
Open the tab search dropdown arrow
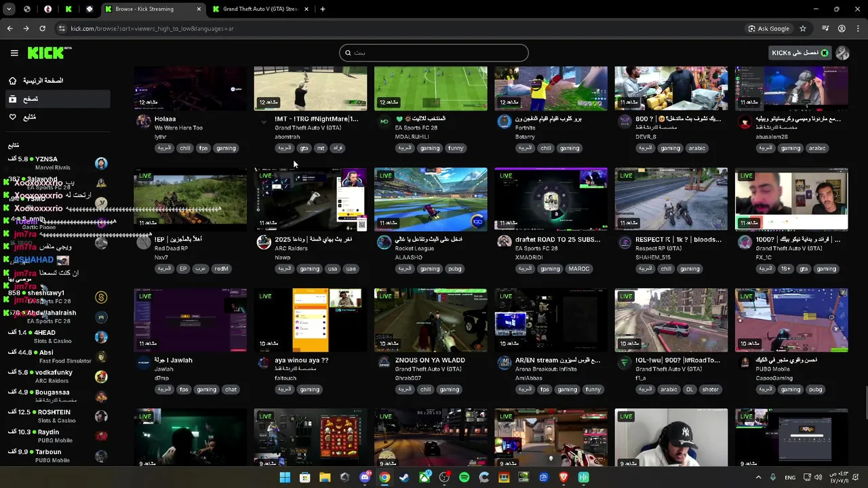click(9, 9)
